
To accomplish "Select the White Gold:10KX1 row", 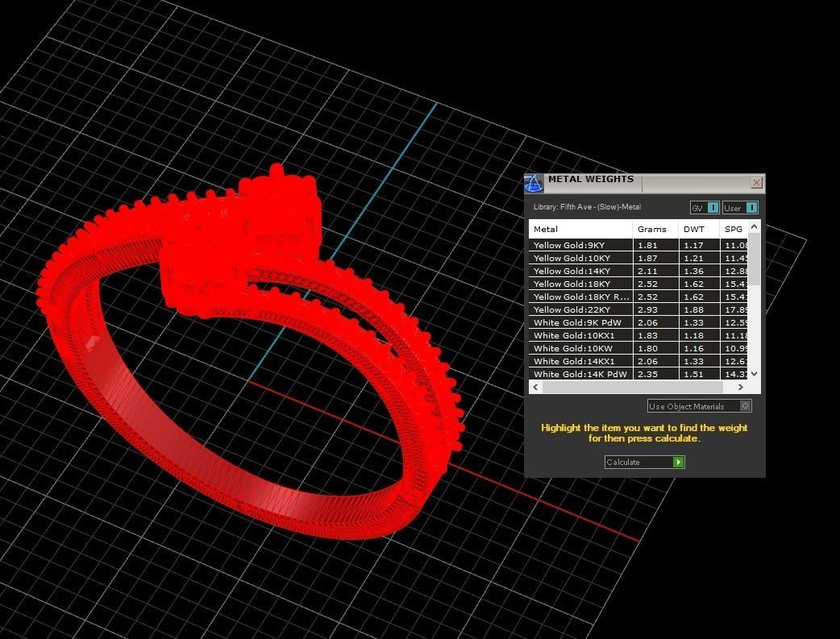I will [638, 335].
